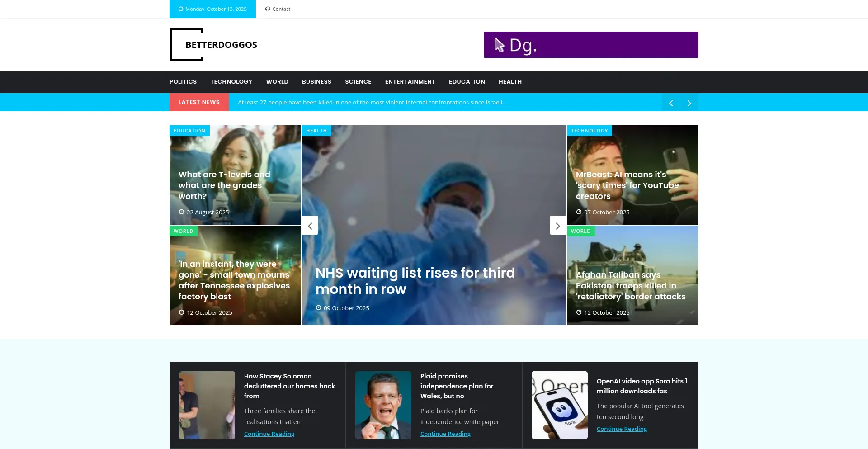
Task: Advance to next latest news headline
Action: [689, 103]
